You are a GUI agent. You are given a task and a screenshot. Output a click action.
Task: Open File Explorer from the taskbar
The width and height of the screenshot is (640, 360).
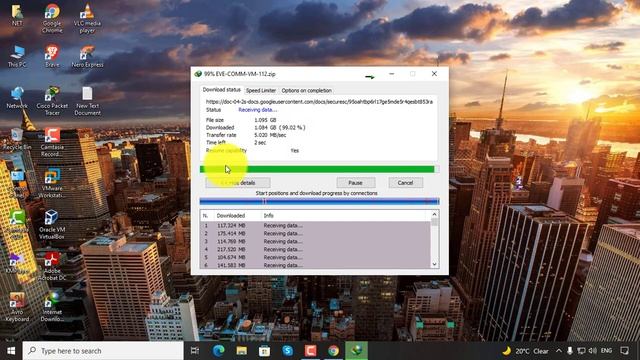[x=241, y=351]
